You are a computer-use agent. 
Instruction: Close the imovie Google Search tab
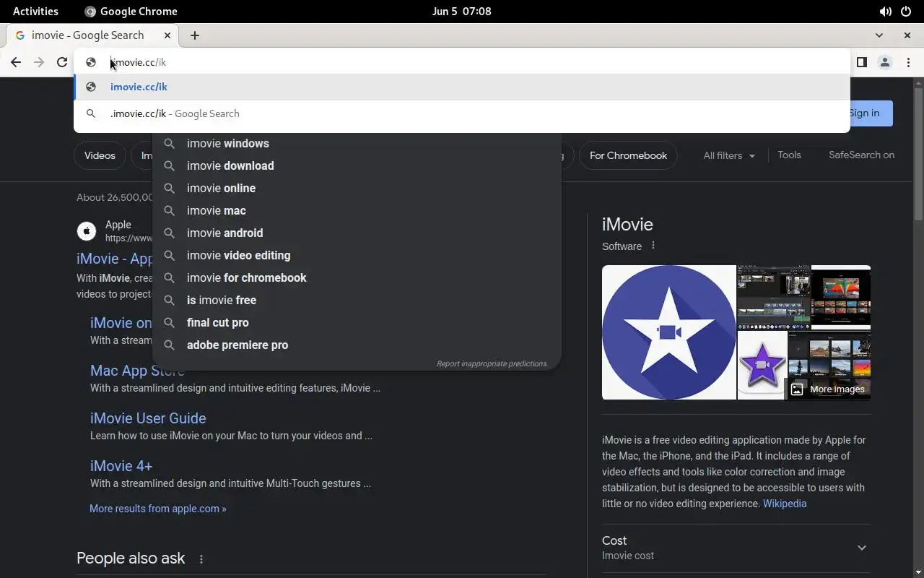167,35
